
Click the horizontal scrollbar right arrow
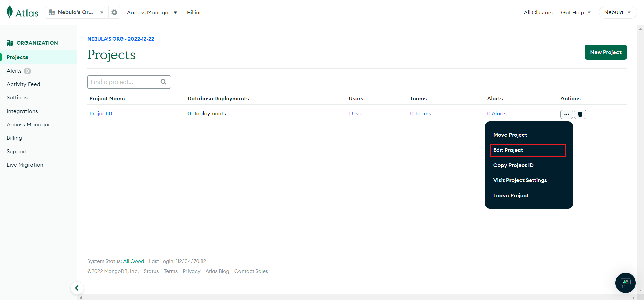point(633,297)
